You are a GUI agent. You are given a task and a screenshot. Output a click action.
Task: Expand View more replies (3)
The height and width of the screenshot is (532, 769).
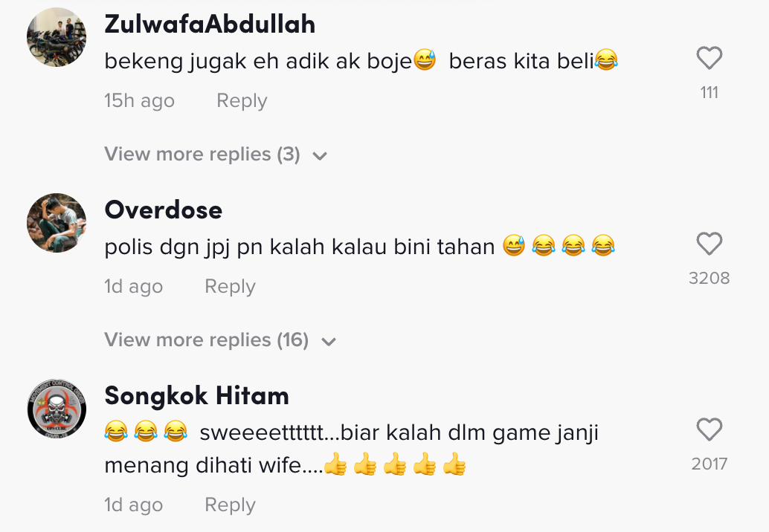216,155
